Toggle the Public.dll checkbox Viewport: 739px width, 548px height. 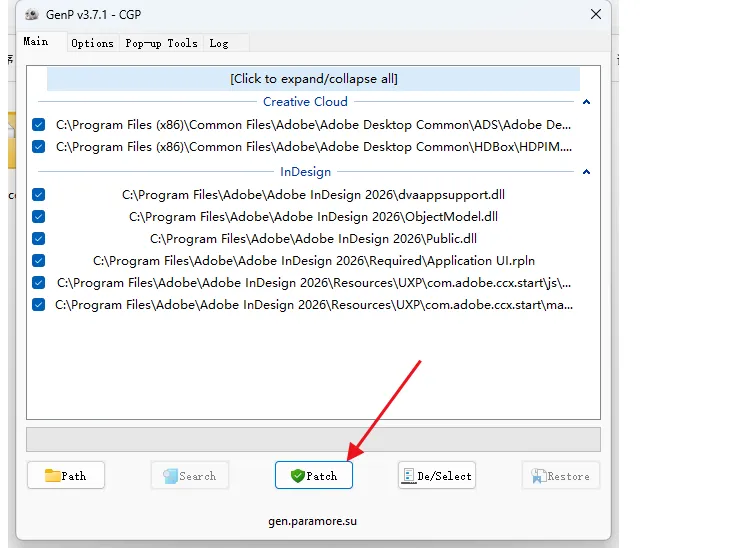[x=39, y=238]
